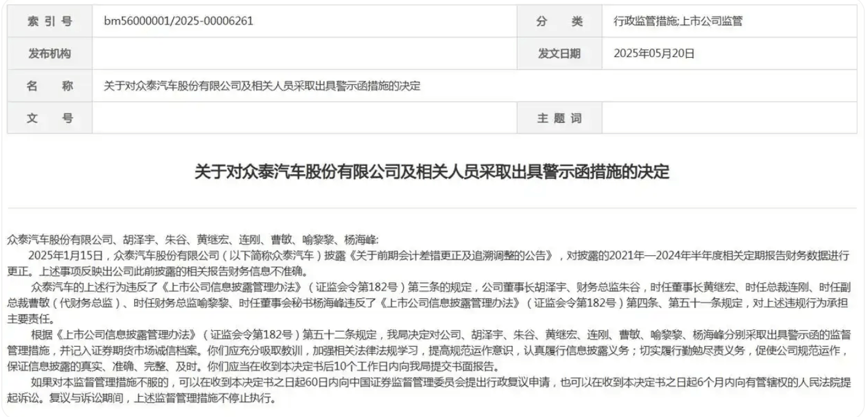
Task: Click the paragraph starting 2025年1月15日
Action: click(430, 263)
